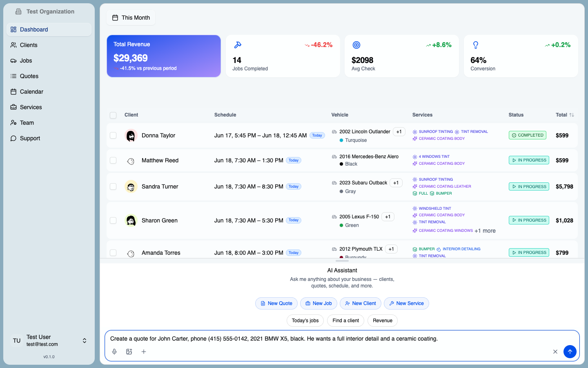Click the New Service suggestion chip

406,303
